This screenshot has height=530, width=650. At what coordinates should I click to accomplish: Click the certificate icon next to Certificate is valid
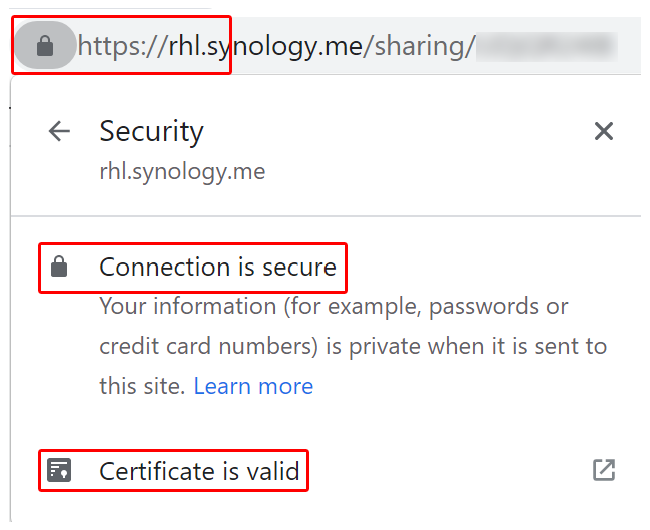59,470
